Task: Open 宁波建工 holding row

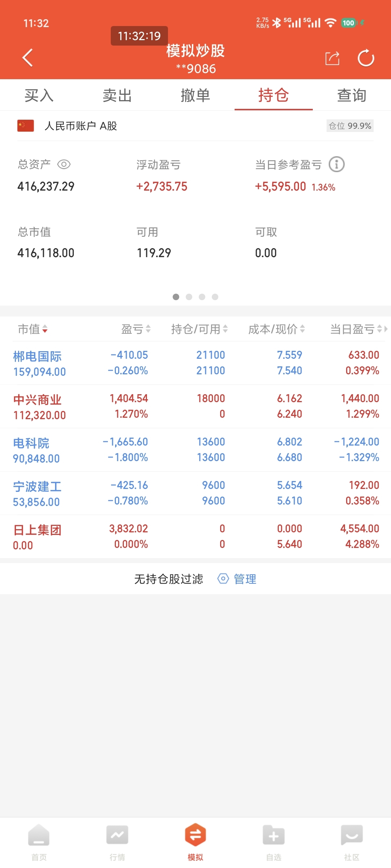Action: tap(195, 493)
